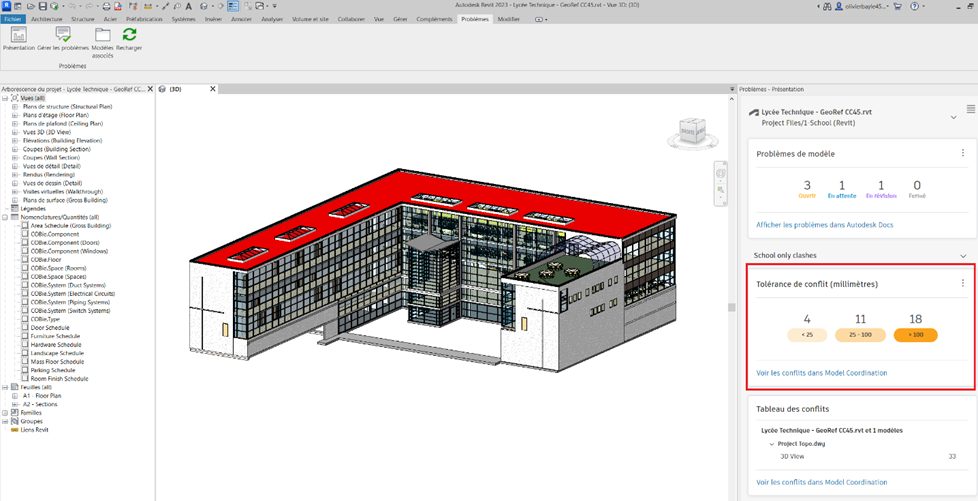Close the (3D) view tab
This screenshot has height=501, width=978.
212,89
